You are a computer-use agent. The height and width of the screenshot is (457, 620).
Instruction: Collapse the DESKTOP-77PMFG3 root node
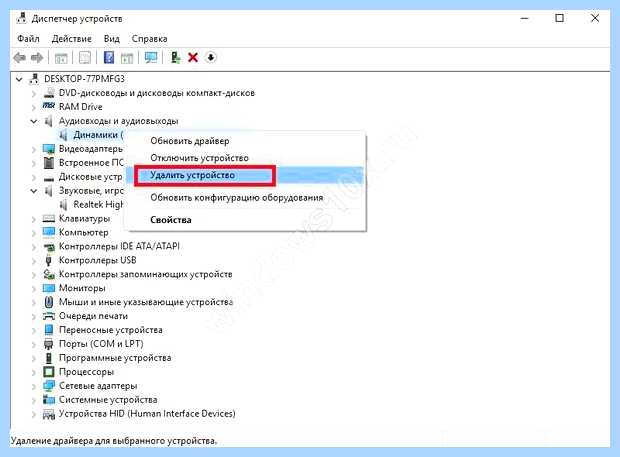pyautogui.click(x=19, y=79)
